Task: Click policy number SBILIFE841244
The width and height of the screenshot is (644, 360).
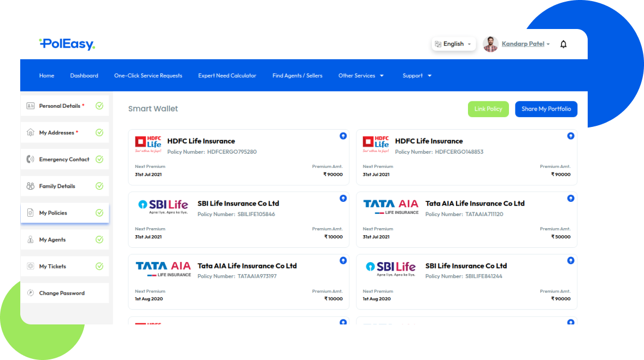Action: [484, 276]
